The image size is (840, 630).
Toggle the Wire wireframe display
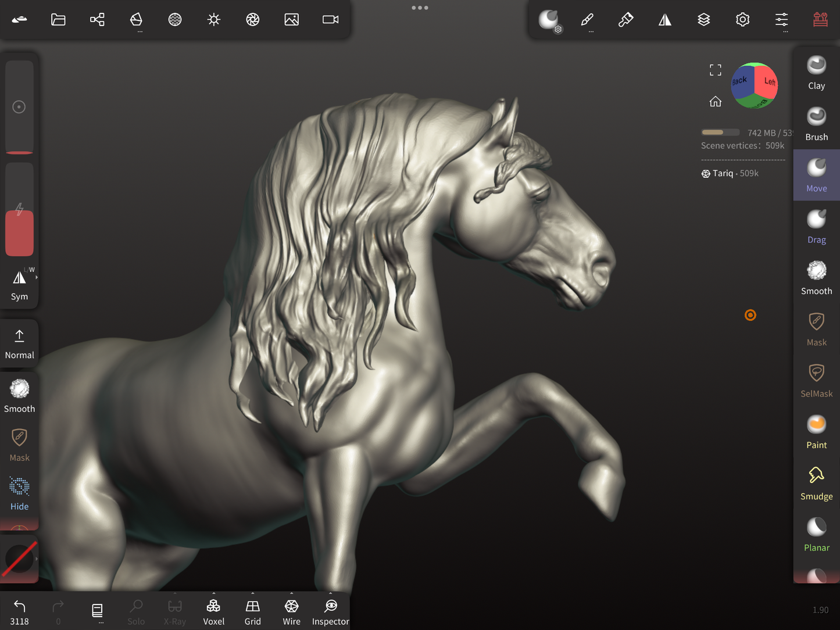click(x=291, y=611)
